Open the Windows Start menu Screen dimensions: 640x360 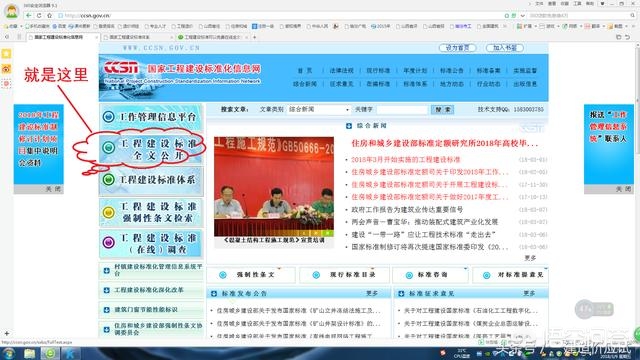(x=9, y=353)
